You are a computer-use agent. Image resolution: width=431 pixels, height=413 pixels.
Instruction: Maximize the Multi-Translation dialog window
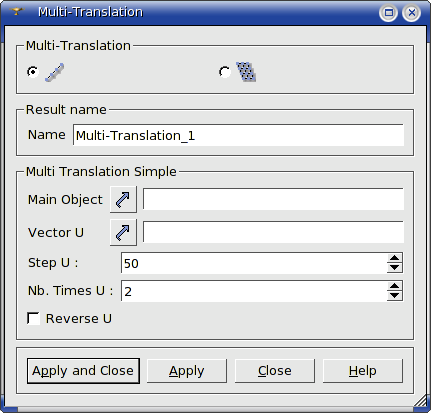[388, 13]
